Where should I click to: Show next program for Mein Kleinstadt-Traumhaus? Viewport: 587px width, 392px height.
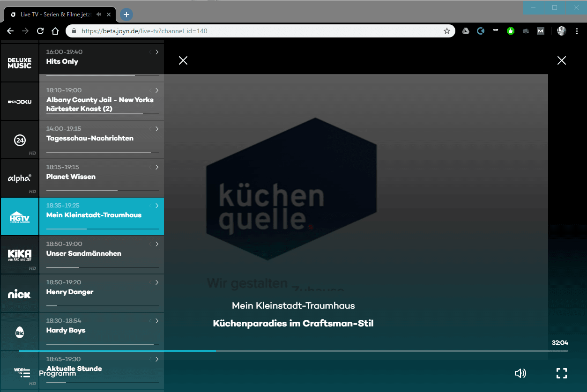pyautogui.click(x=157, y=206)
